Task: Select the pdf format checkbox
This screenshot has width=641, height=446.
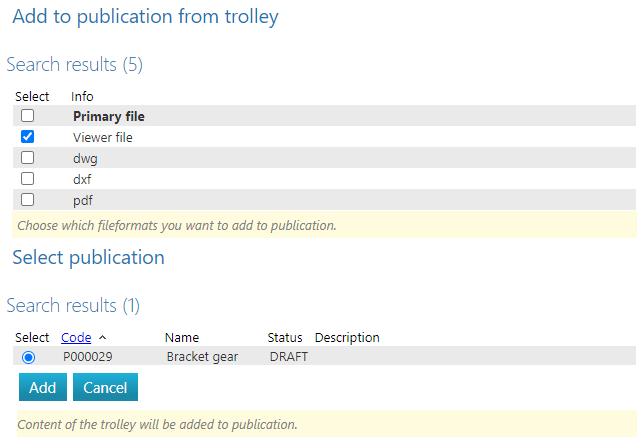Action: 28,200
